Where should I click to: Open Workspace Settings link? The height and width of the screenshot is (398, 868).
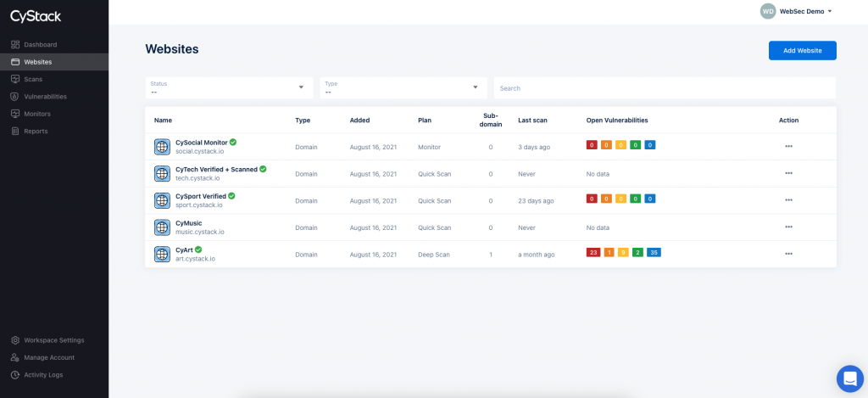coord(54,340)
